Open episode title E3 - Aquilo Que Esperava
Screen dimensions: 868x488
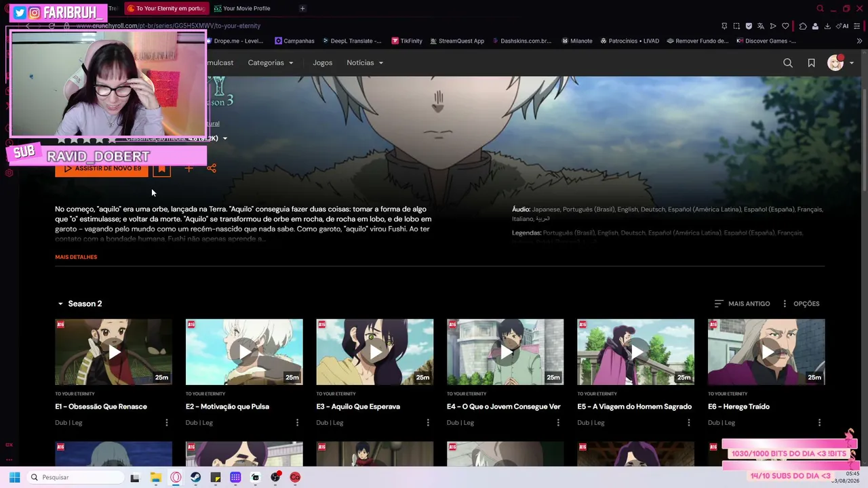pos(358,407)
